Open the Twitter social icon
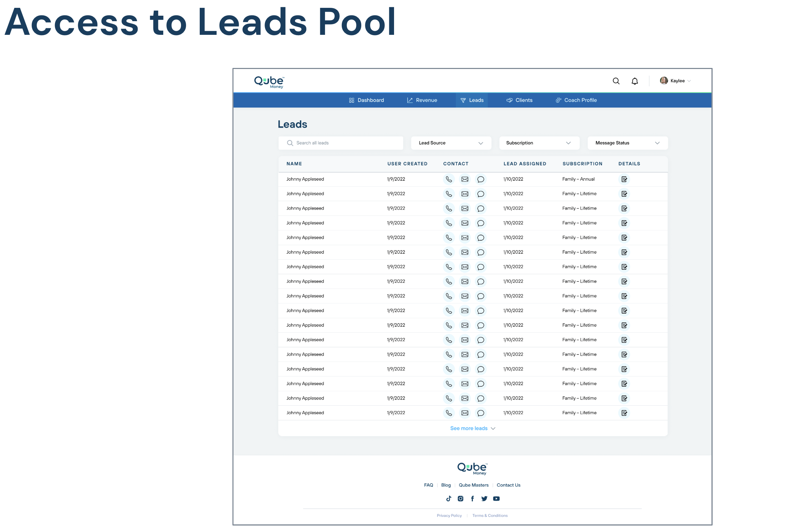The image size is (786, 532). (484, 499)
